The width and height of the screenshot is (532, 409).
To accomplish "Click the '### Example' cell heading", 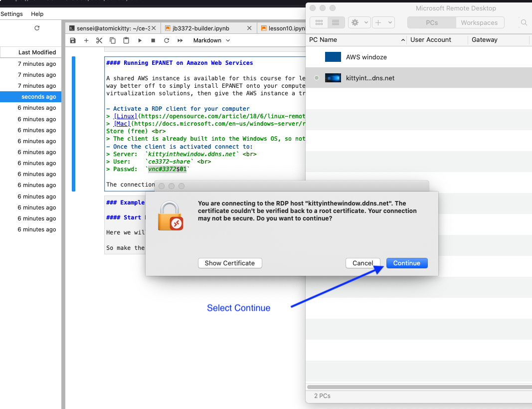I will [125, 203].
